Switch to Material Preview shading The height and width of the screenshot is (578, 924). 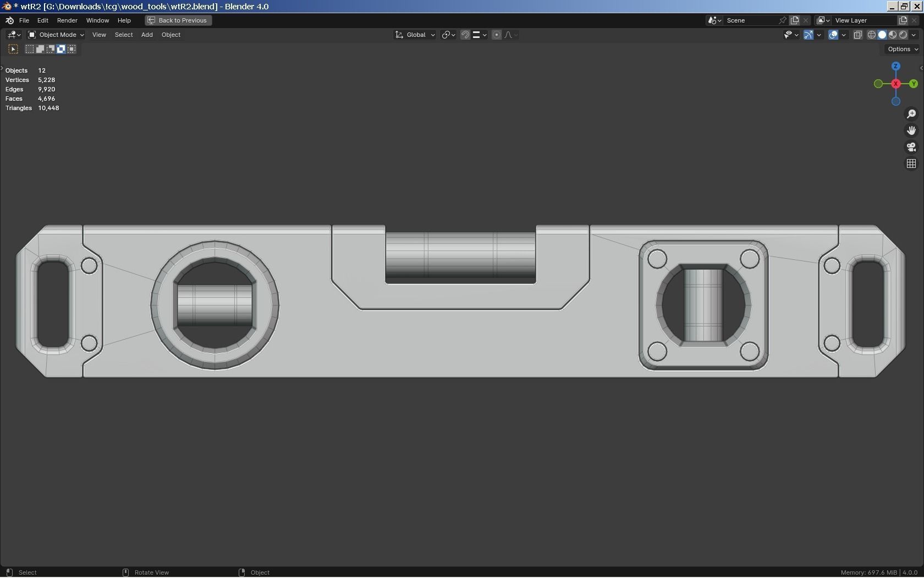pyautogui.click(x=893, y=35)
